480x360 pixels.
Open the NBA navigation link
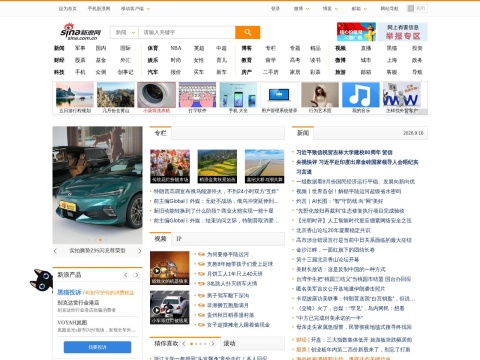click(x=176, y=48)
